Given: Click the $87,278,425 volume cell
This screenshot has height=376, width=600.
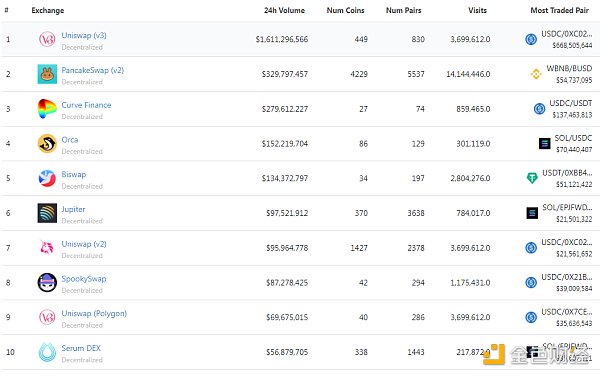Looking at the screenshot, I should click(x=287, y=283).
